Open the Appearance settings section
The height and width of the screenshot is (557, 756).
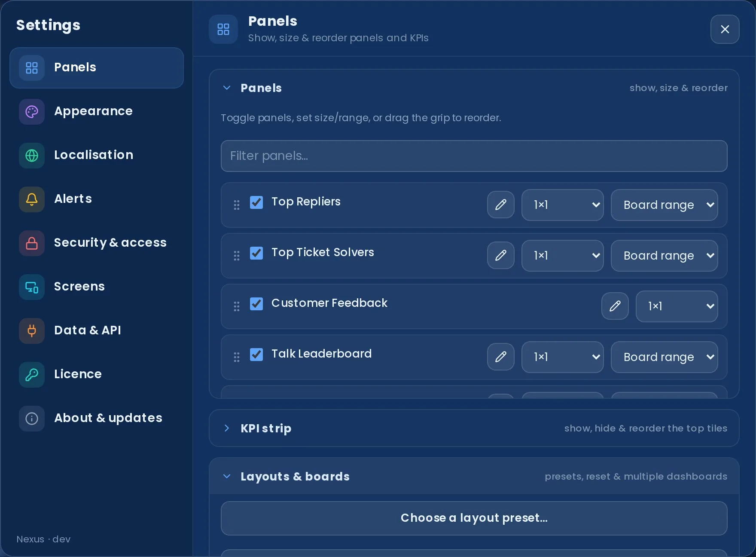point(97,112)
